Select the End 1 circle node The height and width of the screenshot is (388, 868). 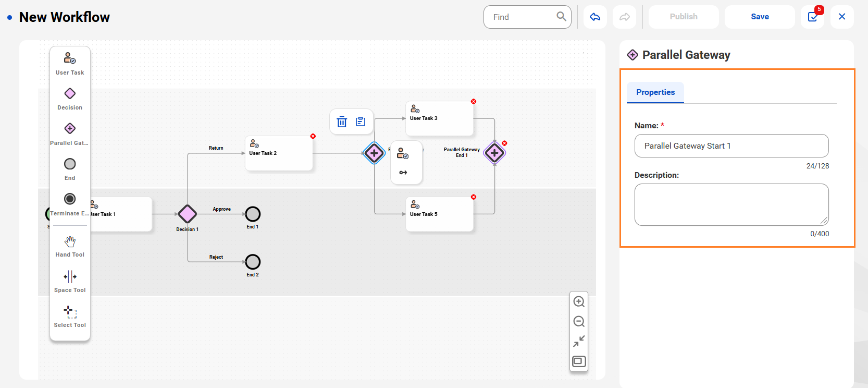[x=253, y=214]
